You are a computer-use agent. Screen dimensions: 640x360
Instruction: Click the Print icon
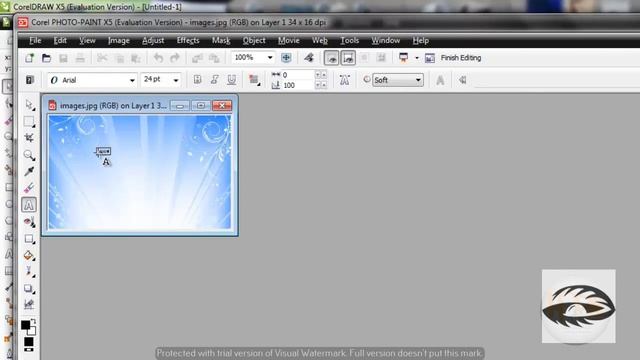coord(80,58)
